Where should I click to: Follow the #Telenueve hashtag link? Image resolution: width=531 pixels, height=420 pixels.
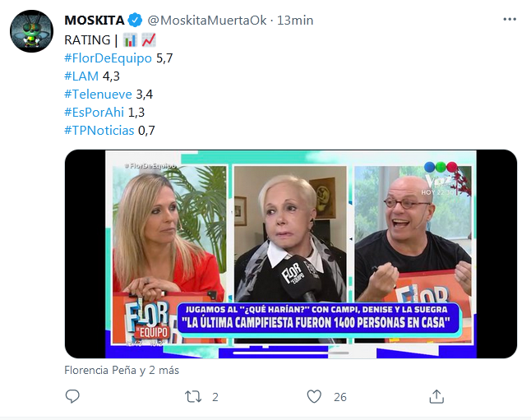[98, 95]
